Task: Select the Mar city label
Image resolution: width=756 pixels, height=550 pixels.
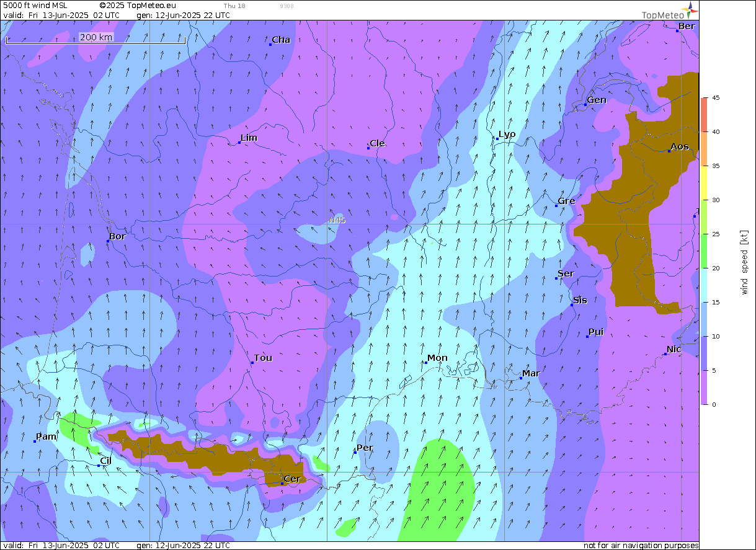Action: tap(531, 373)
